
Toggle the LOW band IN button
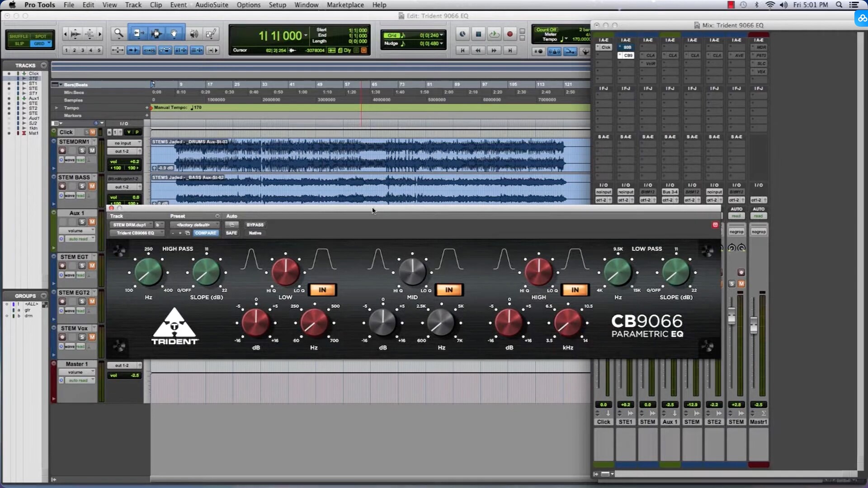coord(322,290)
